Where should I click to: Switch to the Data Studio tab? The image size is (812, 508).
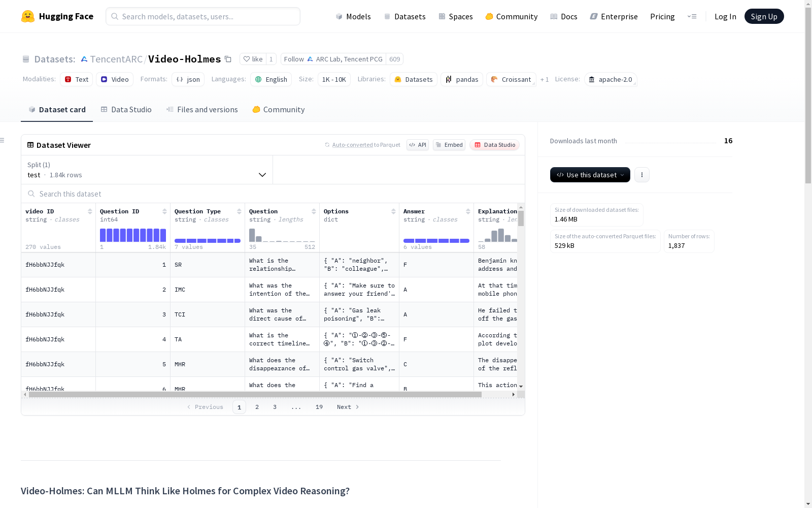click(x=126, y=109)
